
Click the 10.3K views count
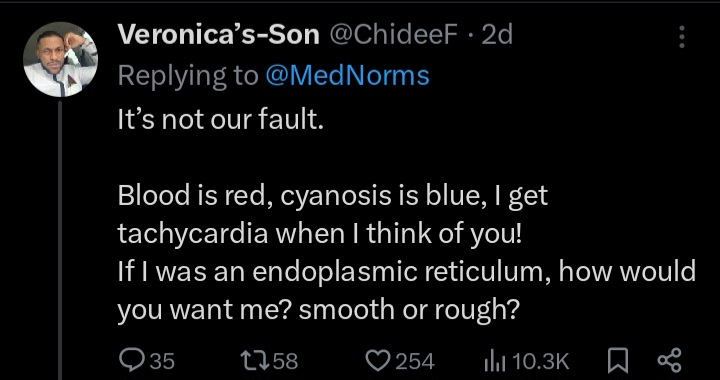coord(540,361)
